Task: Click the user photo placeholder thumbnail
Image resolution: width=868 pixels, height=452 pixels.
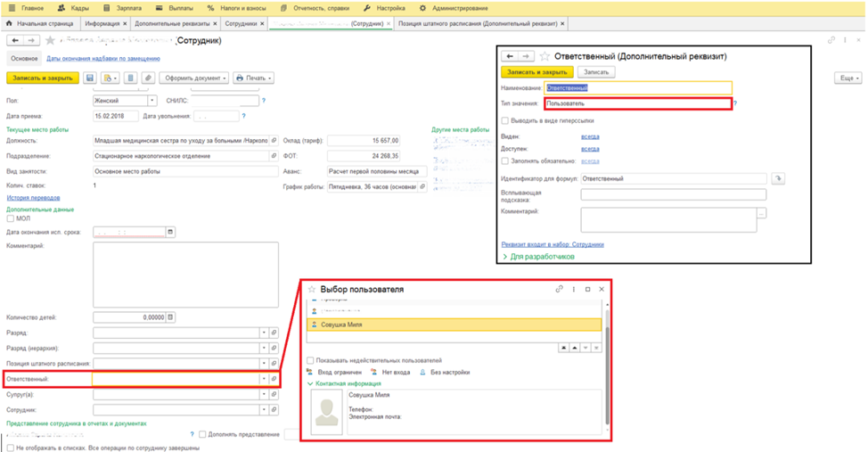Action: click(325, 412)
